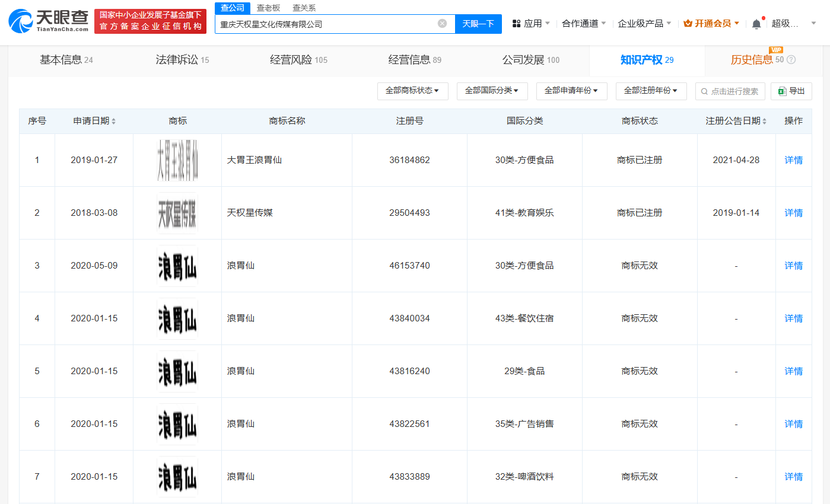
Task: Open trademark status filter dropdown
Action: 412,91
